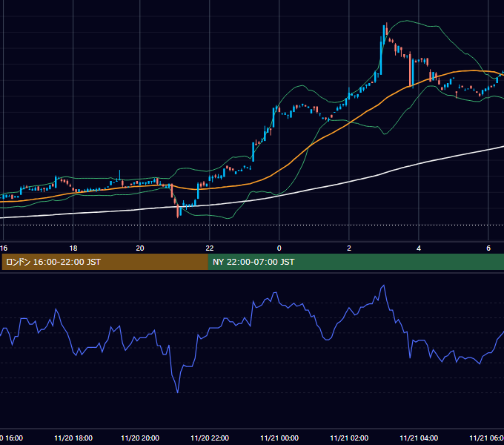Screen dimensions: 504x445
Task: Click the oscillator's highest peak point
Action: (383, 286)
